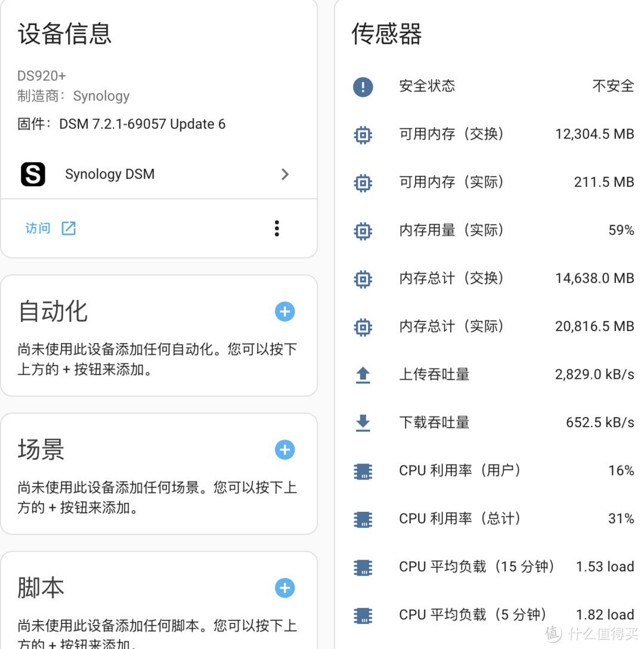Click the Synology DSM integration logo icon

(33, 174)
